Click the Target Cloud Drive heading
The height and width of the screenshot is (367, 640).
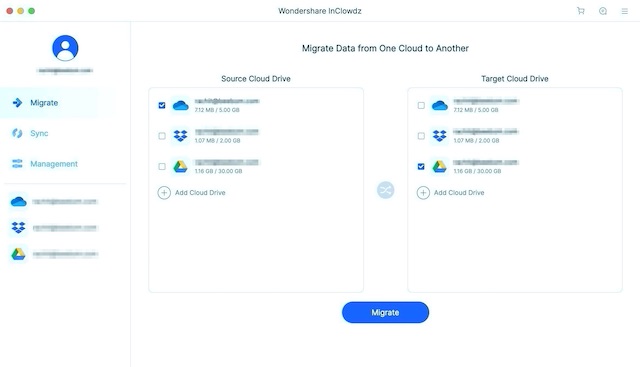pyautogui.click(x=515, y=79)
